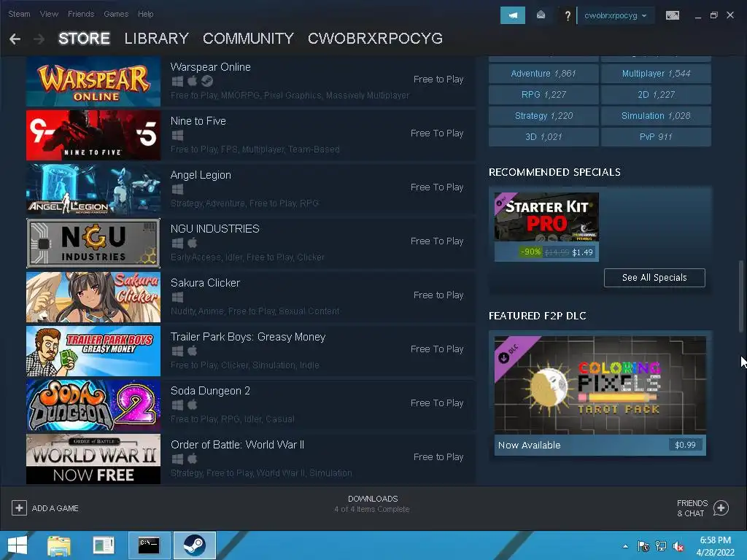Filter by the Strategy tag
747x560 pixels.
click(x=543, y=116)
